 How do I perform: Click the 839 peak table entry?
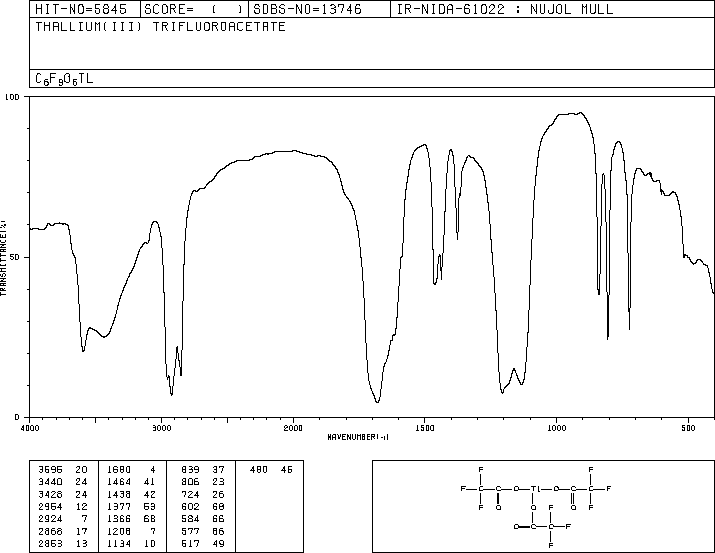[x=190, y=470]
